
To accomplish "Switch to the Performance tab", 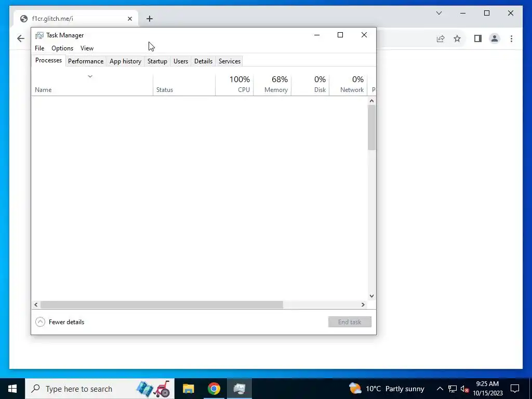I will point(86,61).
